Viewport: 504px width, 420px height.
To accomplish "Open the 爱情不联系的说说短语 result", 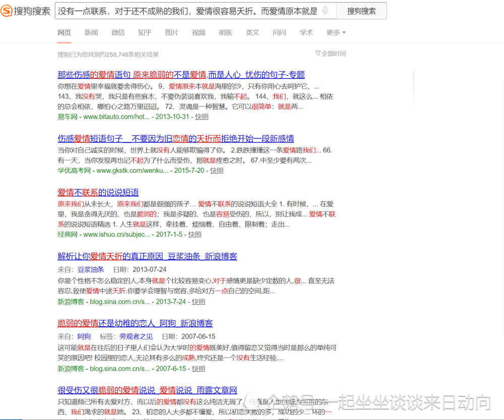I will coord(98,192).
